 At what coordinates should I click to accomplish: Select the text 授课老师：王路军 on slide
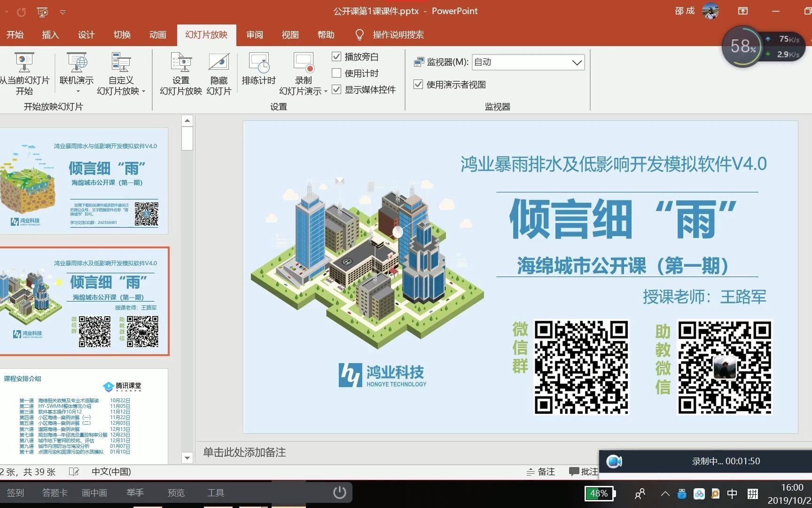704,297
